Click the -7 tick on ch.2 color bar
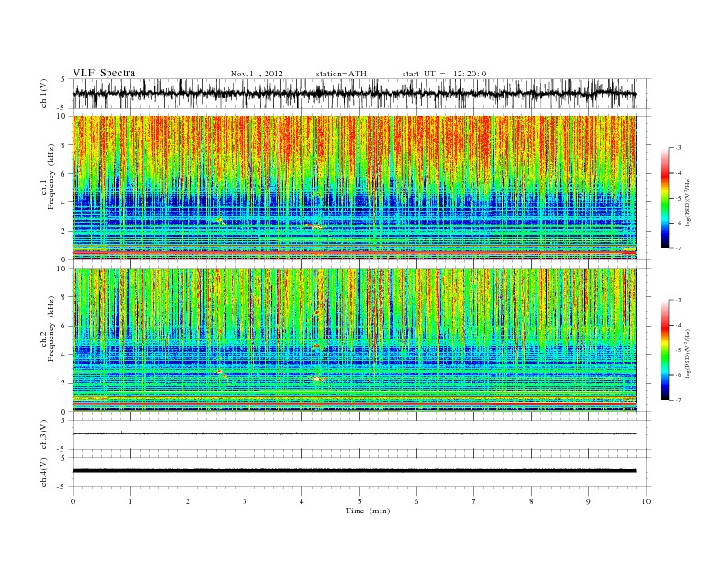The height and width of the screenshot is (563, 728). pyautogui.click(x=678, y=400)
